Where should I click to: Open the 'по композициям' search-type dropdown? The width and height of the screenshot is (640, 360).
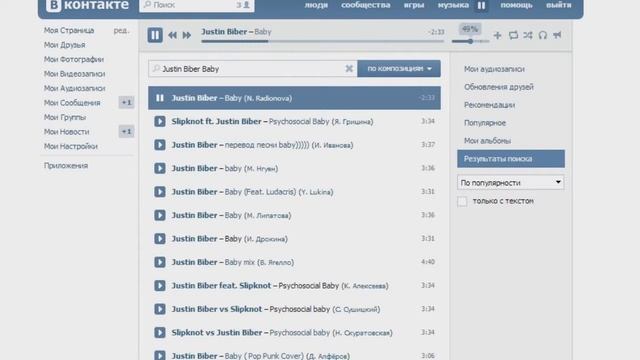click(399, 69)
